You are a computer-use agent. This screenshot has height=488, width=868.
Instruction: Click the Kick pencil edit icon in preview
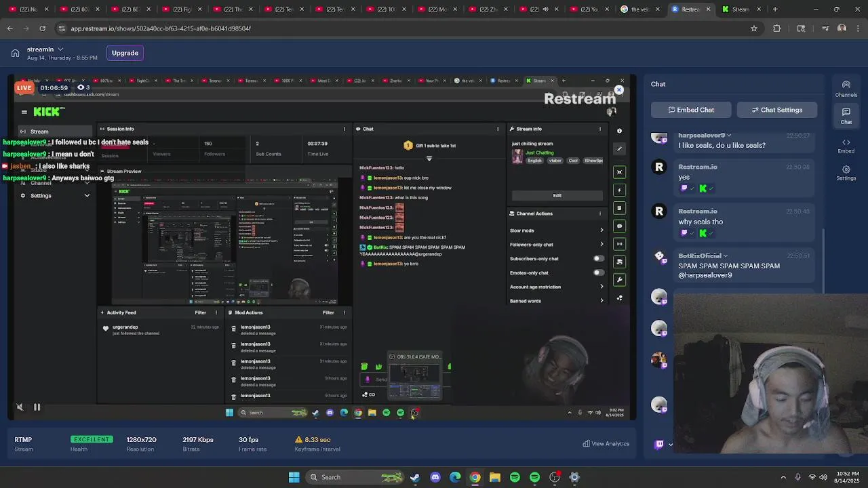coord(619,148)
